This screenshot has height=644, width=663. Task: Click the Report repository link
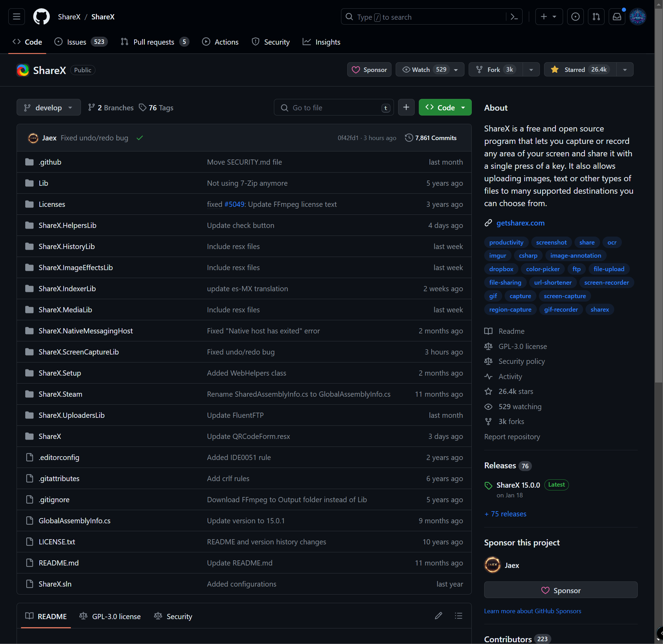pos(512,437)
